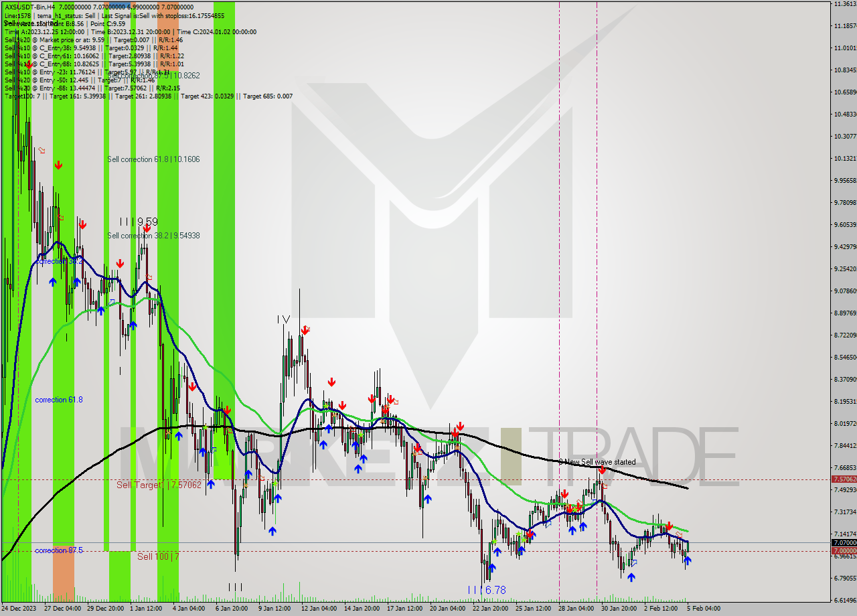
Task: Click the 11.3613 price axis label
Action: [845, 4]
